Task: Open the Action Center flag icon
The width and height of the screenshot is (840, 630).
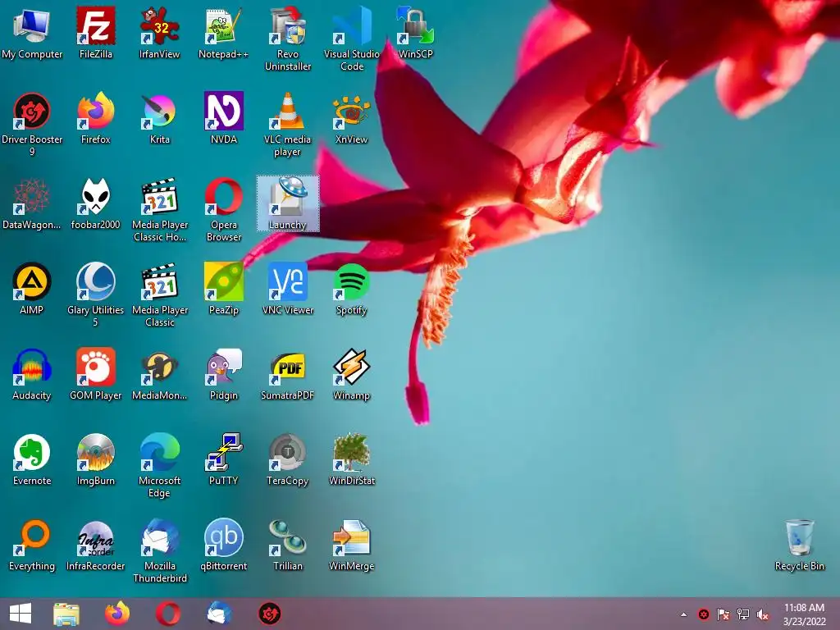Action: [x=724, y=614]
